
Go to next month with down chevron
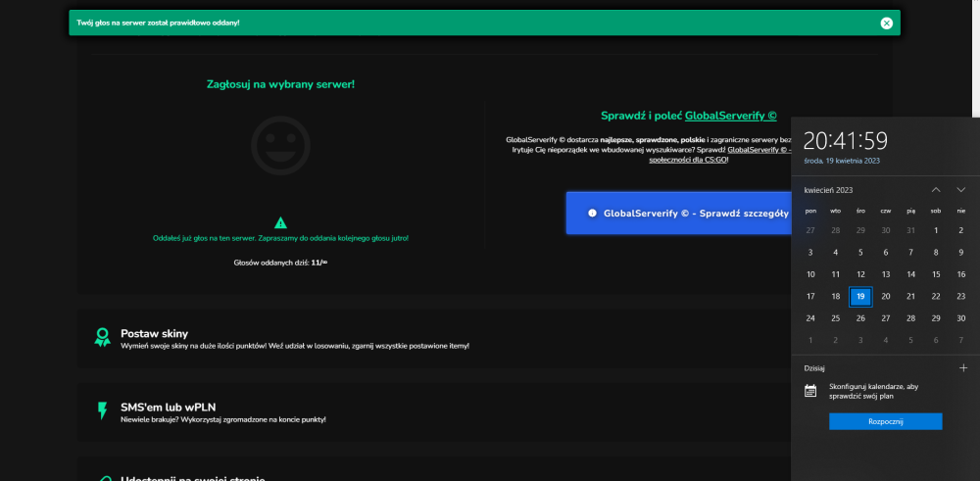[960, 190]
